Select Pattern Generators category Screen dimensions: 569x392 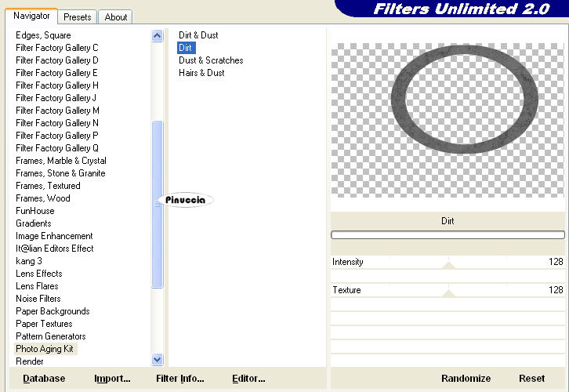pos(50,336)
